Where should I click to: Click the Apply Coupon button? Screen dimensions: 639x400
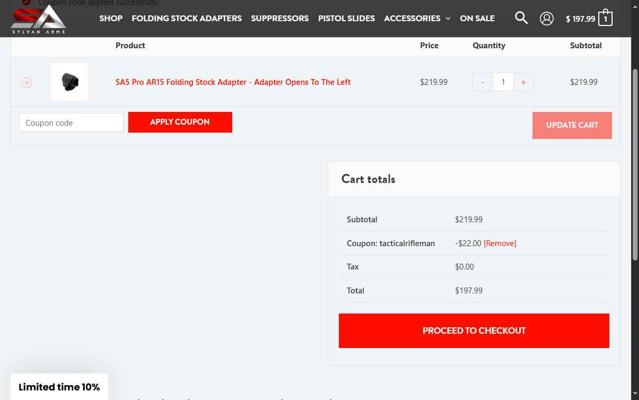click(180, 122)
